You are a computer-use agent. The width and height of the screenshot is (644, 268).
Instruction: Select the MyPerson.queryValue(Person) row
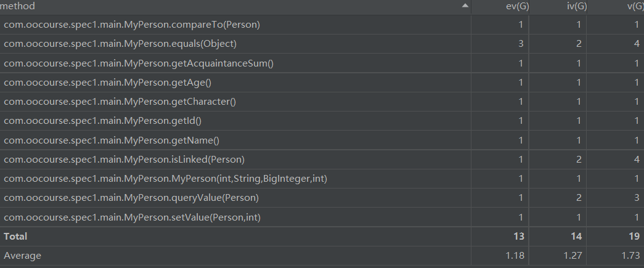click(x=322, y=198)
